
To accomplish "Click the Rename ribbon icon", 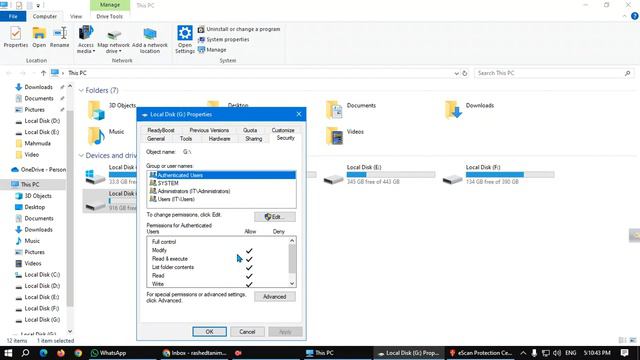I will (x=60, y=37).
